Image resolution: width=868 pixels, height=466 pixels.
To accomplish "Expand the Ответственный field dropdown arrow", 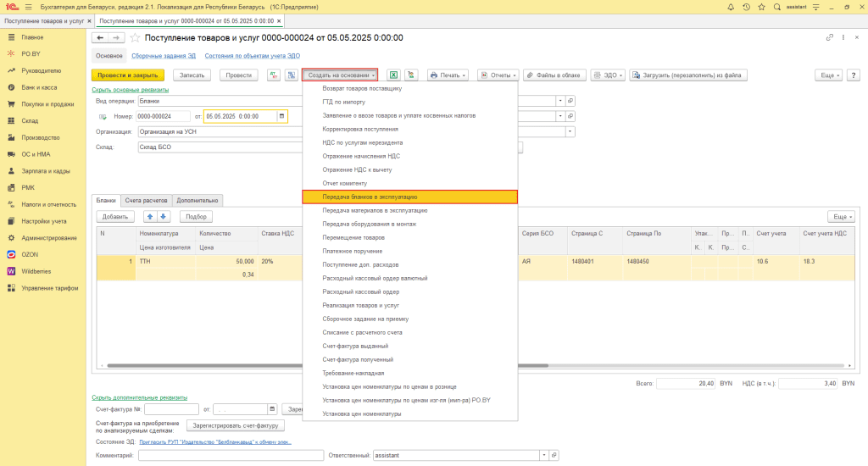I will click(x=544, y=455).
